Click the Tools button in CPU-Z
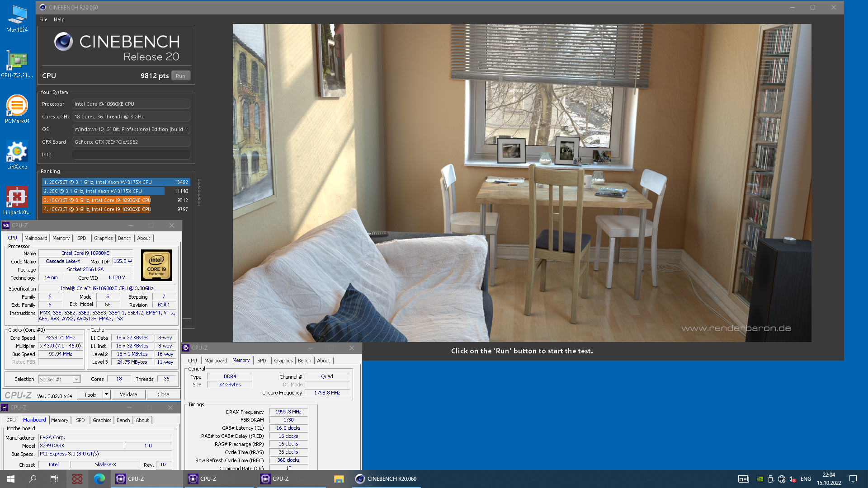Image resolution: width=868 pixels, height=488 pixels. pyautogui.click(x=90, y=394)
